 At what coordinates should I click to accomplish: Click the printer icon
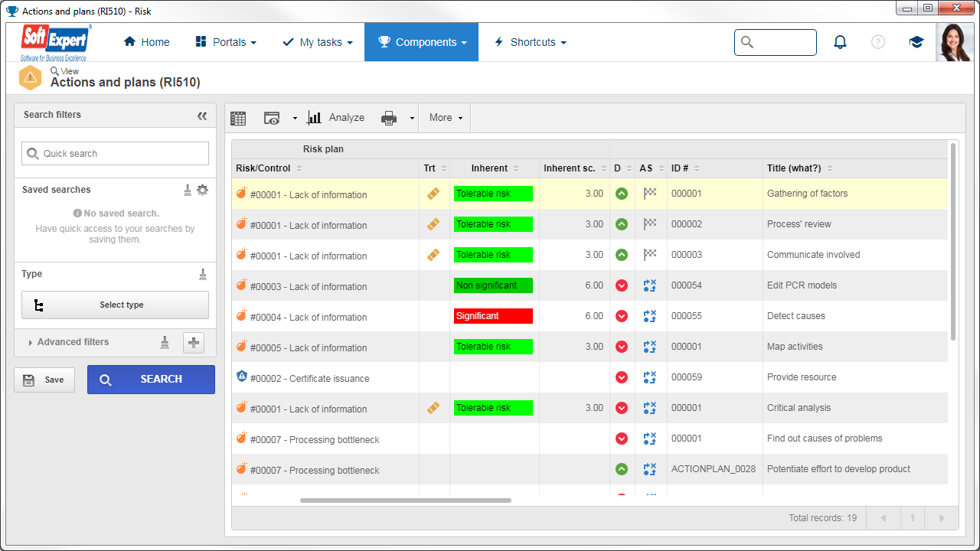point(389,118)
